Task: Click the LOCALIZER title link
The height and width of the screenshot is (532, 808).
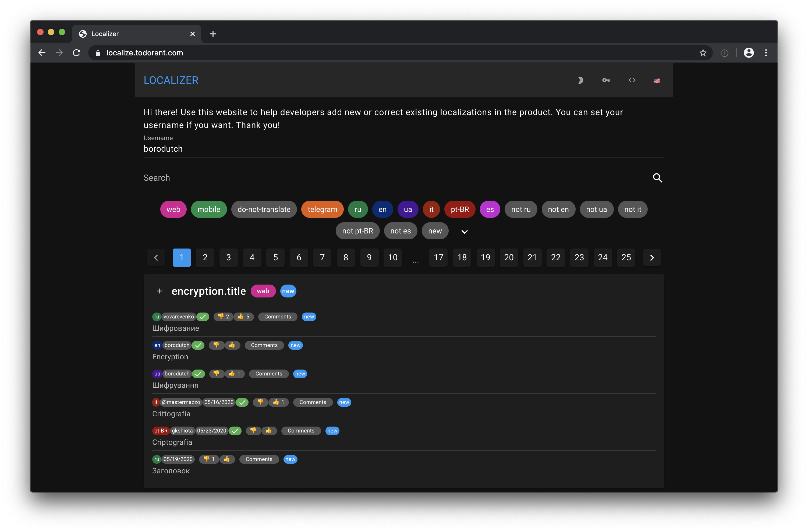Action: (x=171, y=80)
